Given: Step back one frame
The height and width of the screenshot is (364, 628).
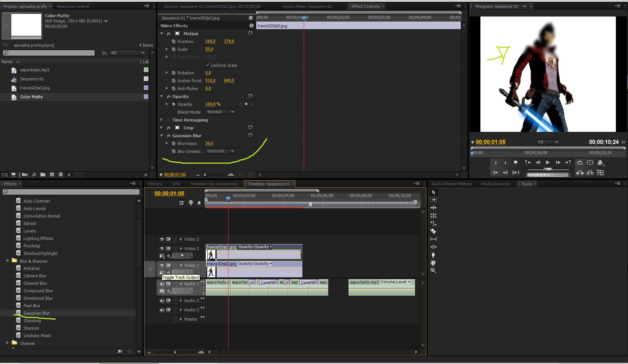Looking at the screenshot, I should (x=538, y=163).
